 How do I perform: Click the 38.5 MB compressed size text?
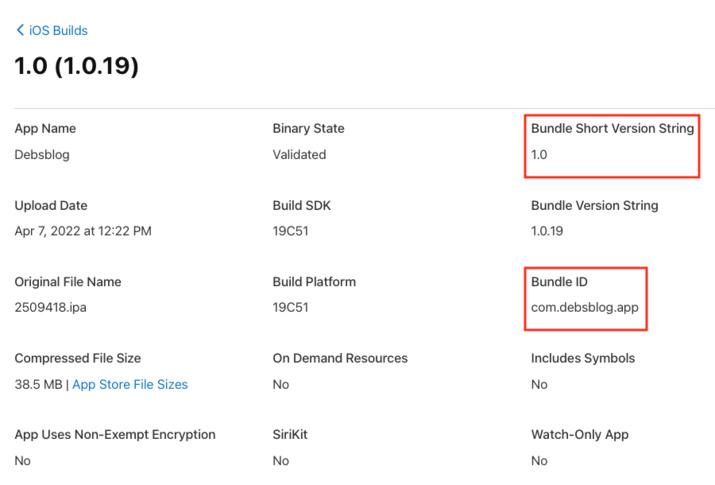[x=38, y=384]
